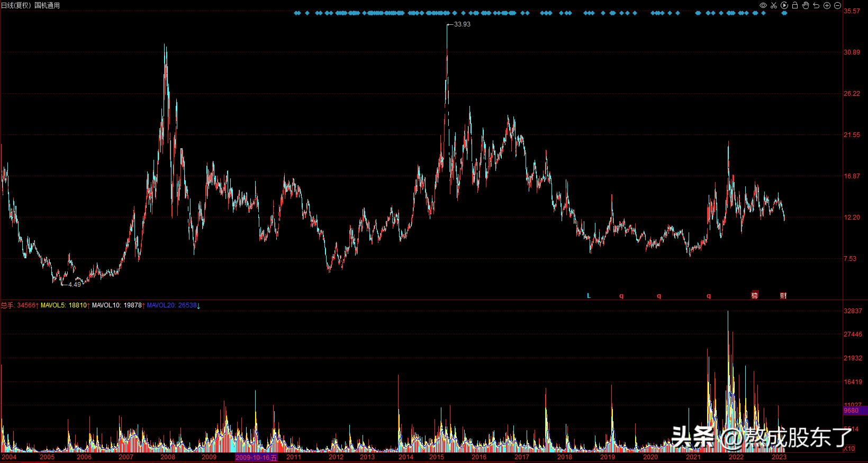868x463 pixels.
Task: Click the 2008 year label on time axis
Action: tap(168, 457)
